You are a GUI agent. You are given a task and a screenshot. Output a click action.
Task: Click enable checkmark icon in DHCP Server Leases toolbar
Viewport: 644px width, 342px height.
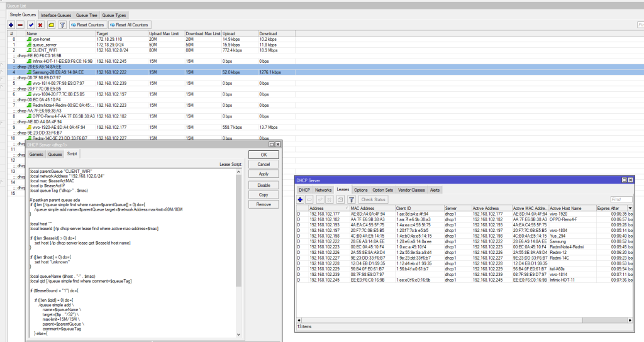pyautogui.click(x=320, y=199)
